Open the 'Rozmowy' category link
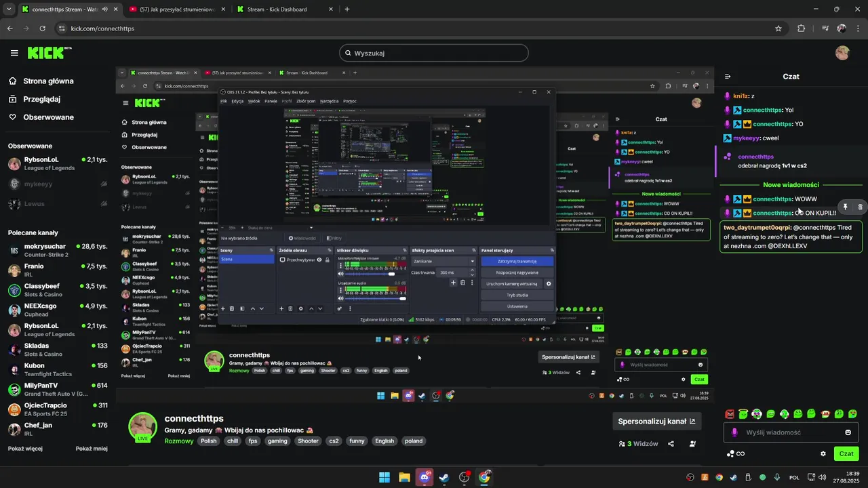This screenshot has height=488, width=868. pyautogui.click(x=179, y=441)
